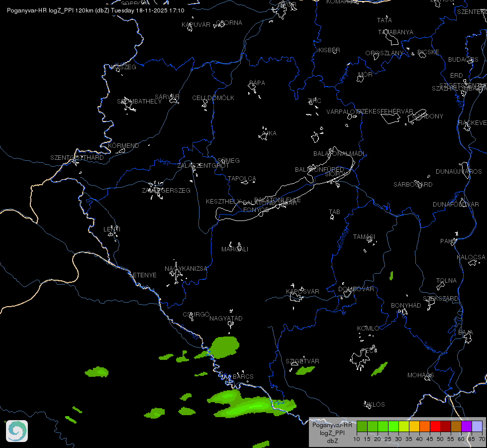Click the KAPUVÁR city label
The width and height of the screenshot is (487, 448).
coord(195,24)
